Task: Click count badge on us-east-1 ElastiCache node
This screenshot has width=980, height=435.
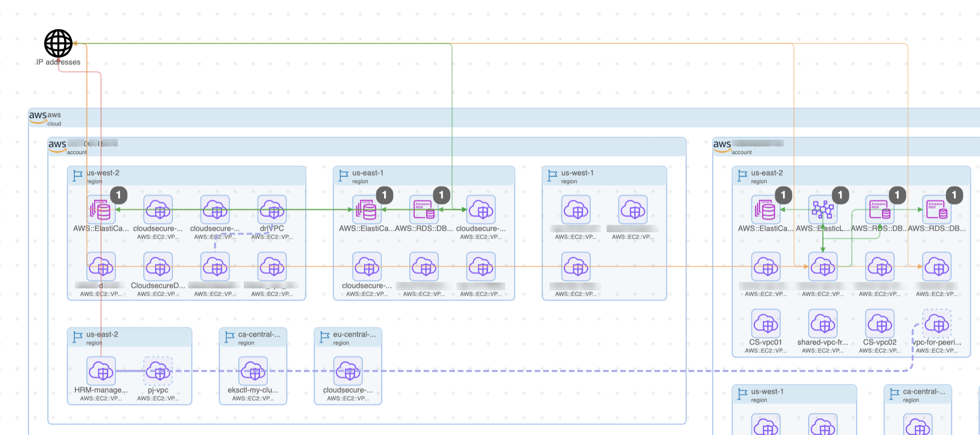Action: (x=385, y=195)
